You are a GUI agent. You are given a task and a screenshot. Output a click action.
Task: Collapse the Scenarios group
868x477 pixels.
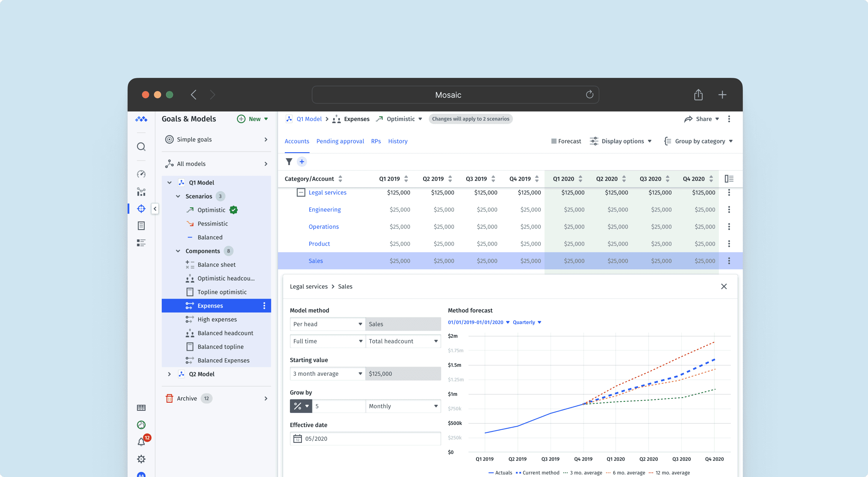[178, 196]
